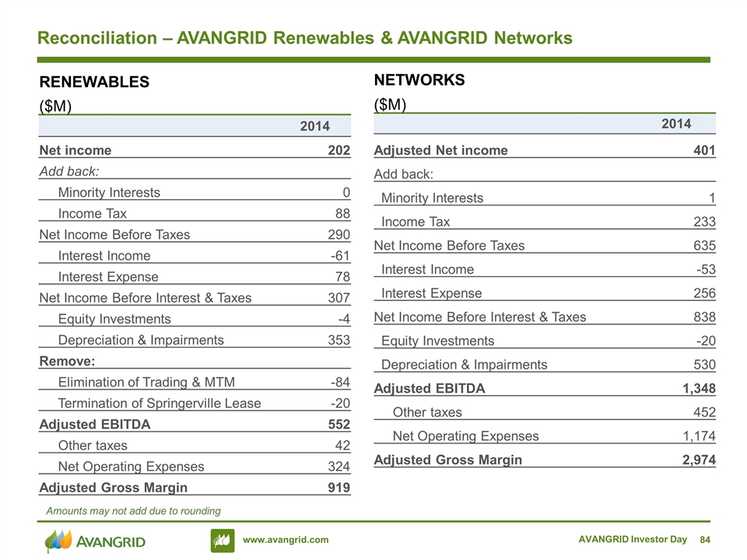747x560 pixels.
Task: Select Renewables Interest Income value -61
Action: (x=341, y=256)
